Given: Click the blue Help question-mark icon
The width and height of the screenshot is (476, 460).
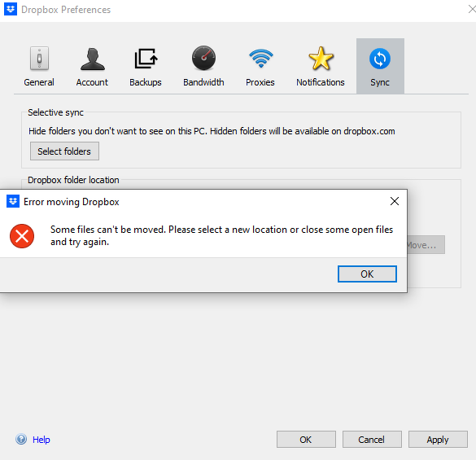Looking at the screenshot, I should click(x=21, y=440).
